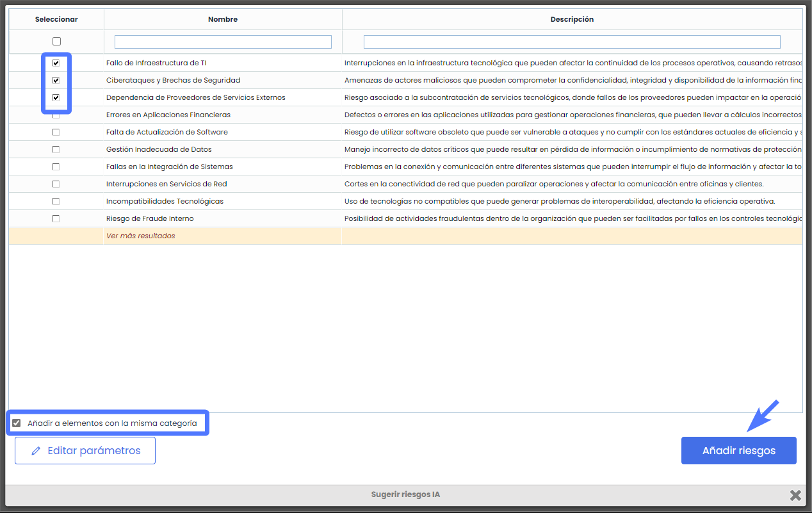
Task: Select the Incompatibilidades Tecnológicas checkbox
Action: coord(56,201)
